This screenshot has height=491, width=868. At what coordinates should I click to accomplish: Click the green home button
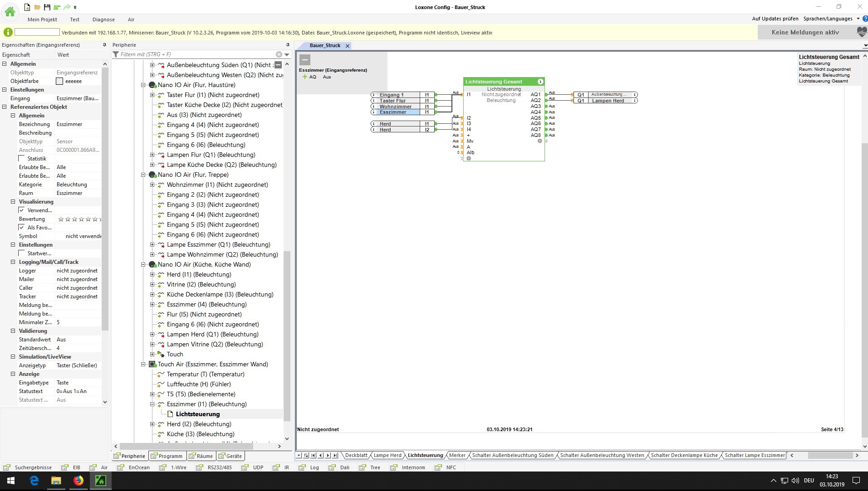[x=10, y=12]
